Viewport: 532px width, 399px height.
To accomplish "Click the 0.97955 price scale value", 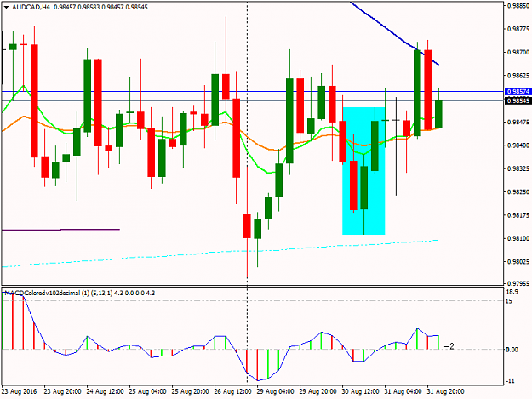I will [518, 283].
